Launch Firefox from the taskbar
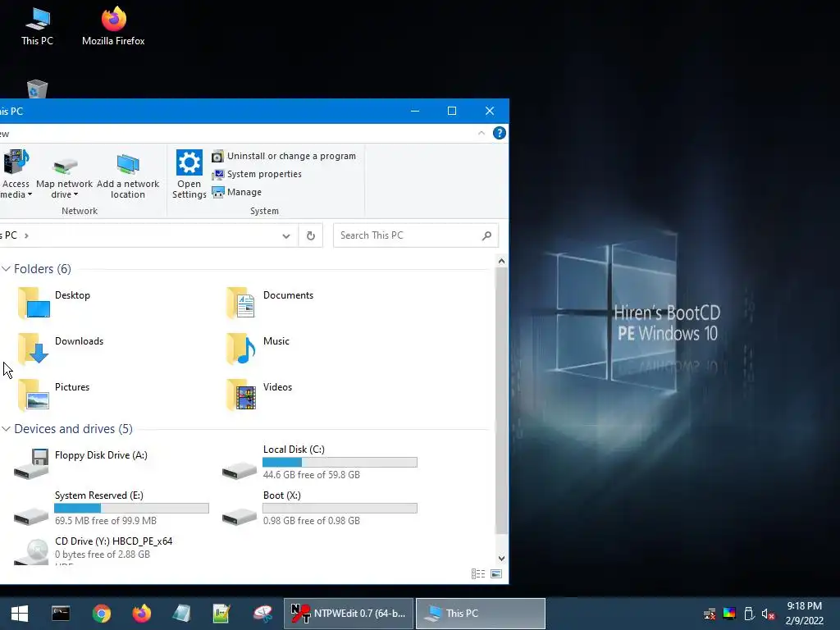Screen dimensions: 840x630 (141, 614)
